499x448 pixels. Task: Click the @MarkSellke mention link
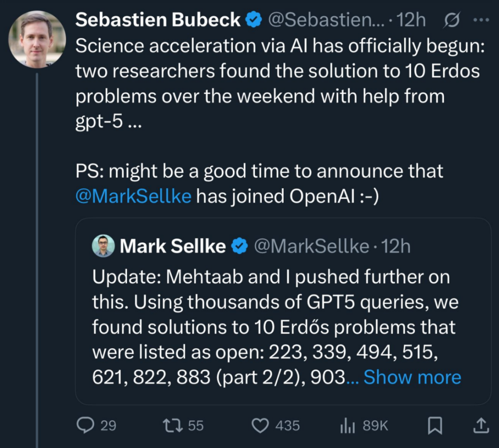pos(133,196)
